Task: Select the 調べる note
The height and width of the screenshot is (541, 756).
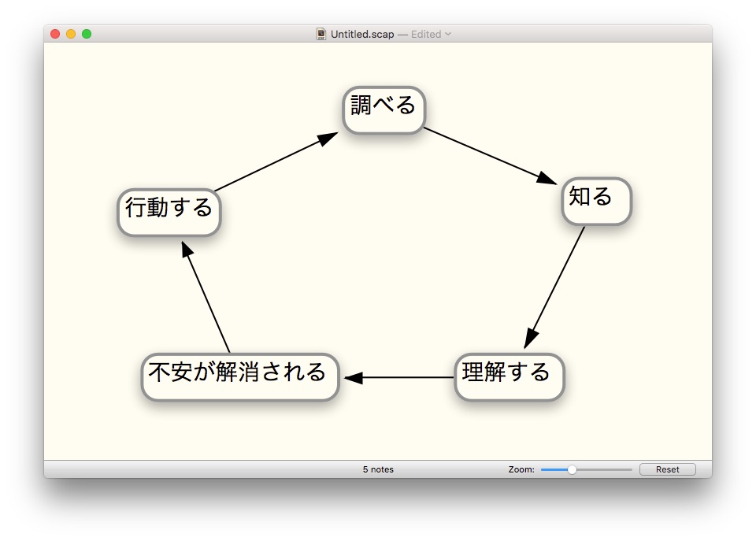Action: pos(384,110)
